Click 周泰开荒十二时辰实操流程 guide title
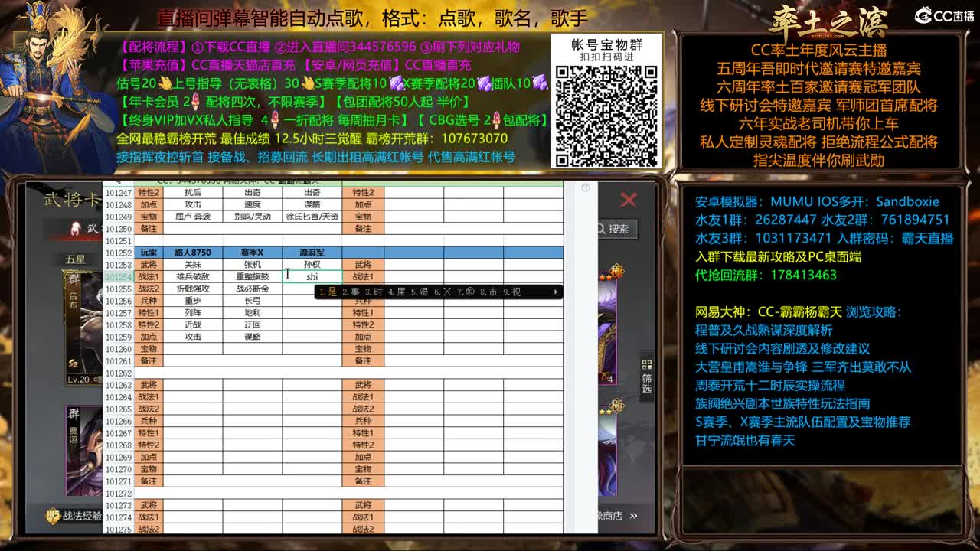The height and width of the screenshot is (551, 980). [x=769, y=385]
